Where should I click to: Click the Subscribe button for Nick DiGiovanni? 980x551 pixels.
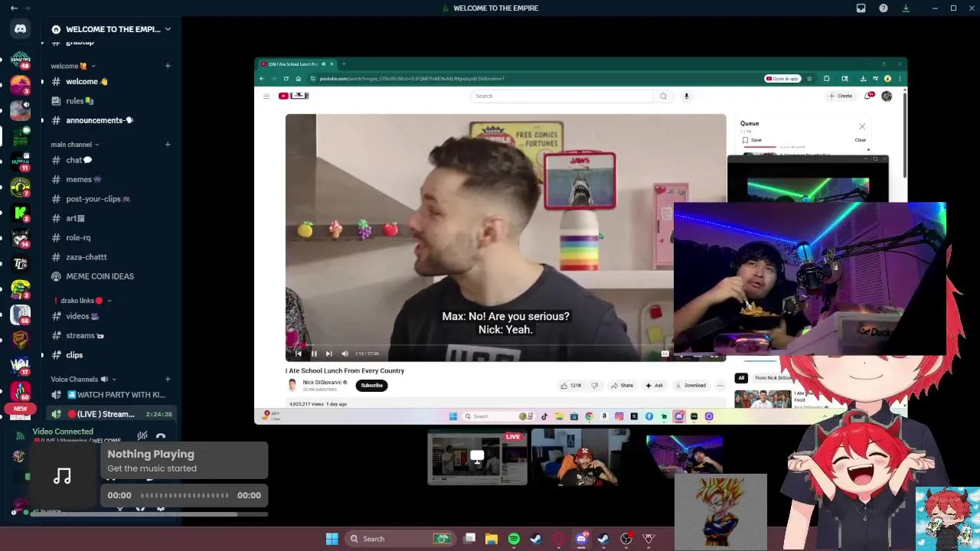371,385
